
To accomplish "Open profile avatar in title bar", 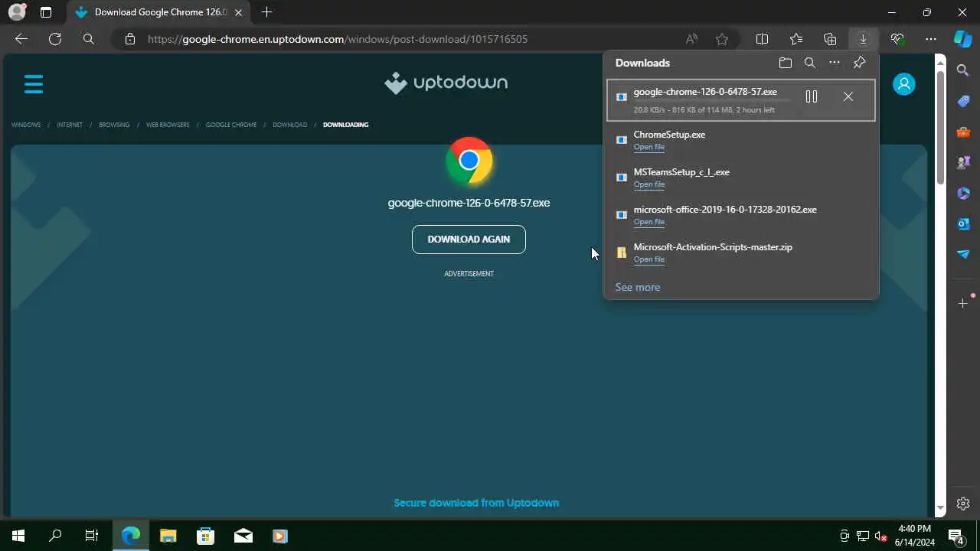I will (17, 12).
